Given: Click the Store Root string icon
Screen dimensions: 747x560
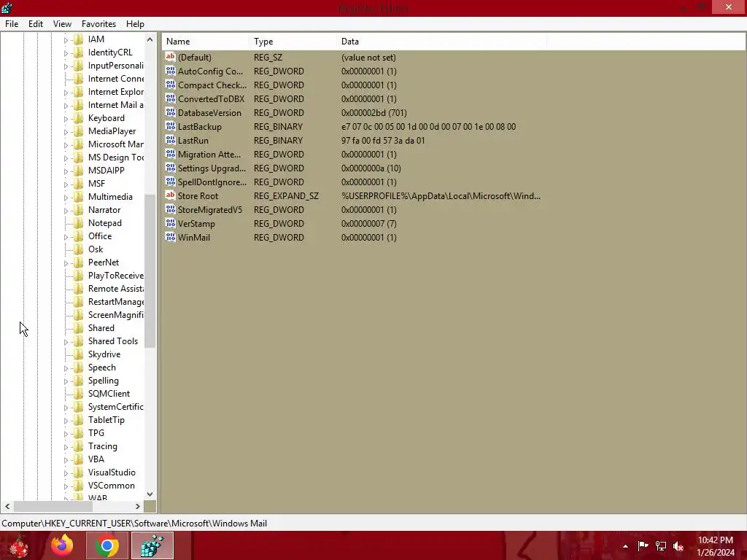Looking at the screenshot, I should pos(170,195).
